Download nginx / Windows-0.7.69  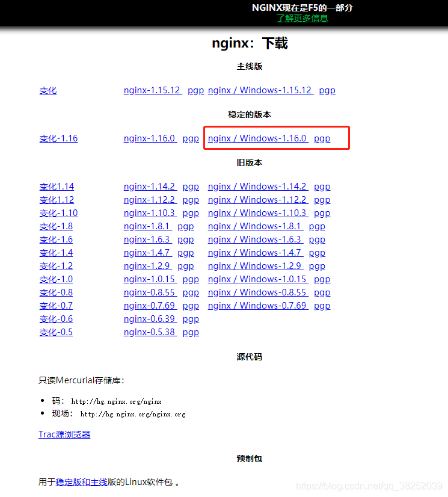tap(258, 306)
